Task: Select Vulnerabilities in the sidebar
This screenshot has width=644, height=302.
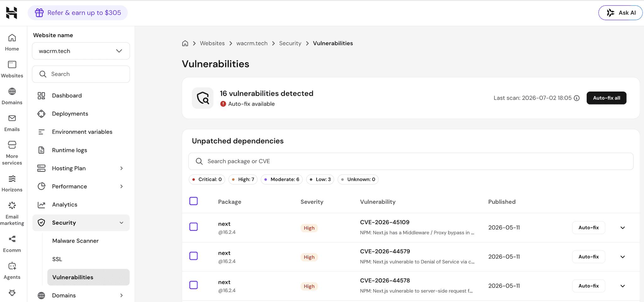Action: (x=88, y=277)
